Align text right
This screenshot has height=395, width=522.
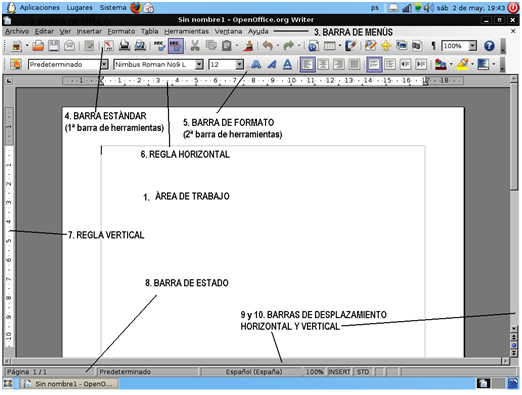click(339, 64)
